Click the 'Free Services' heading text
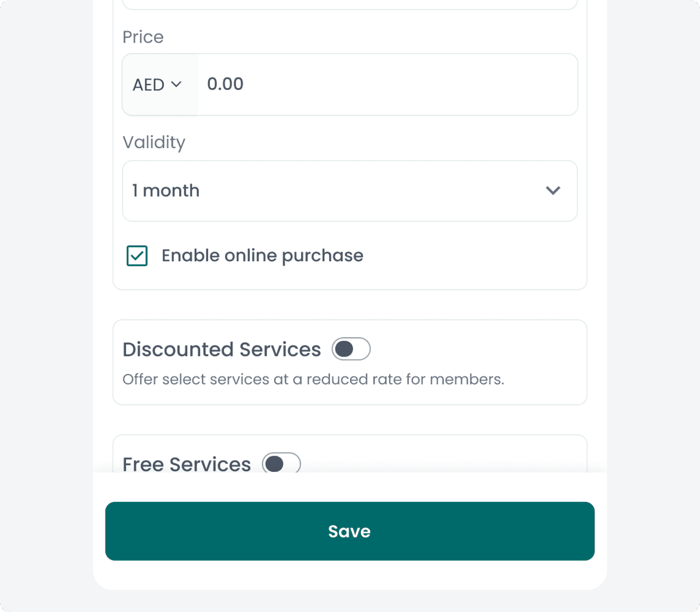The width and height of the screenshot is (700, 612). 186,464
